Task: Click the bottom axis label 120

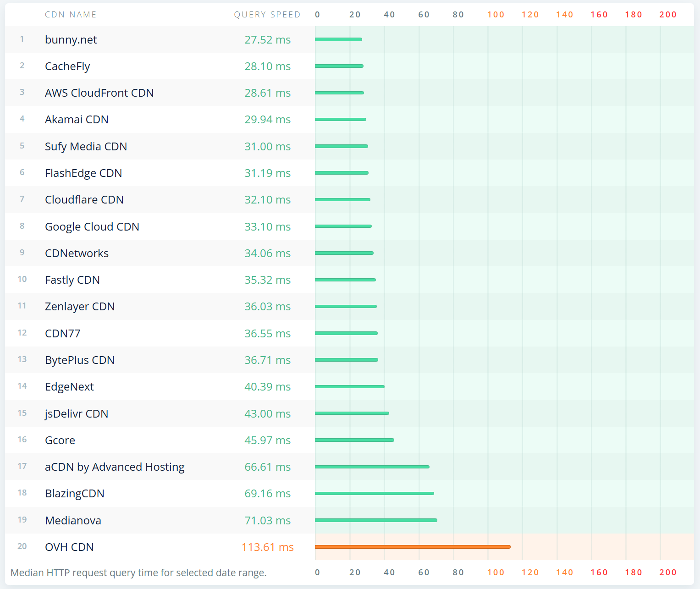Action: [x=530, y=572]
